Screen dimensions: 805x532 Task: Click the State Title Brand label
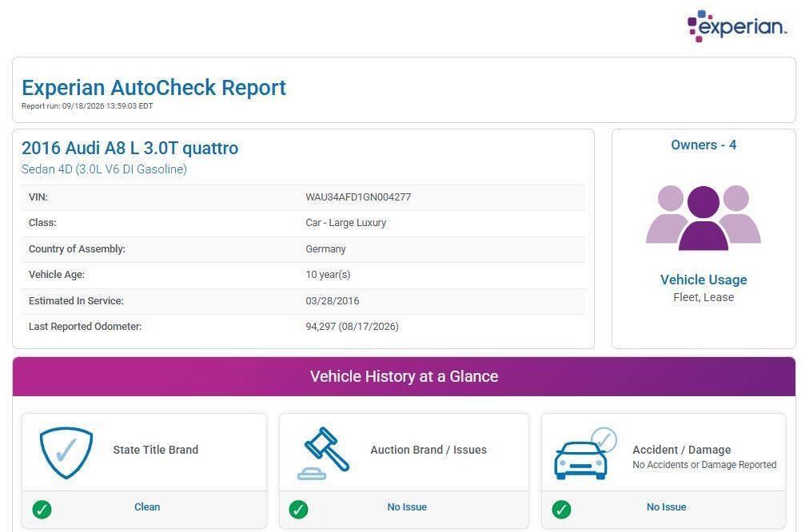(156, 450)
